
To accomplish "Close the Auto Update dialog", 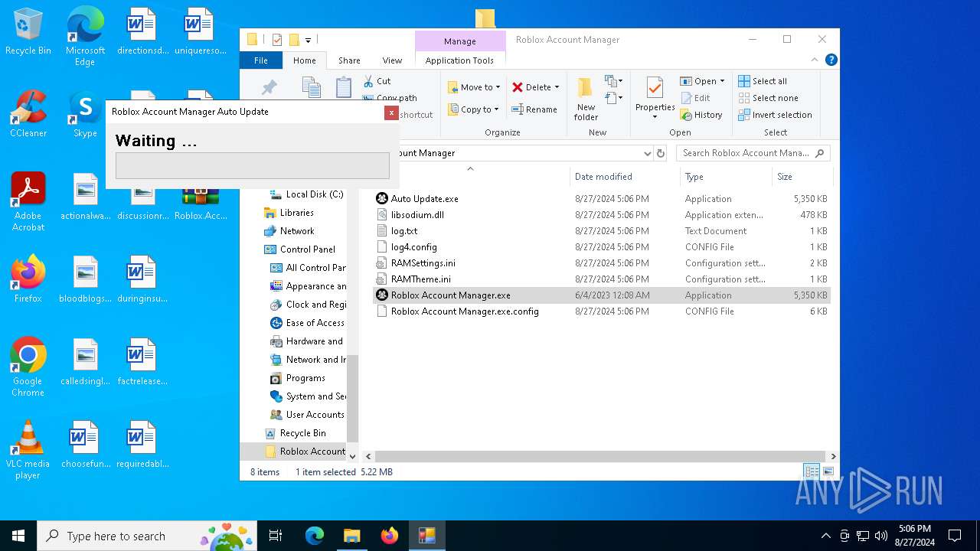I will click(x=391, y=112).
